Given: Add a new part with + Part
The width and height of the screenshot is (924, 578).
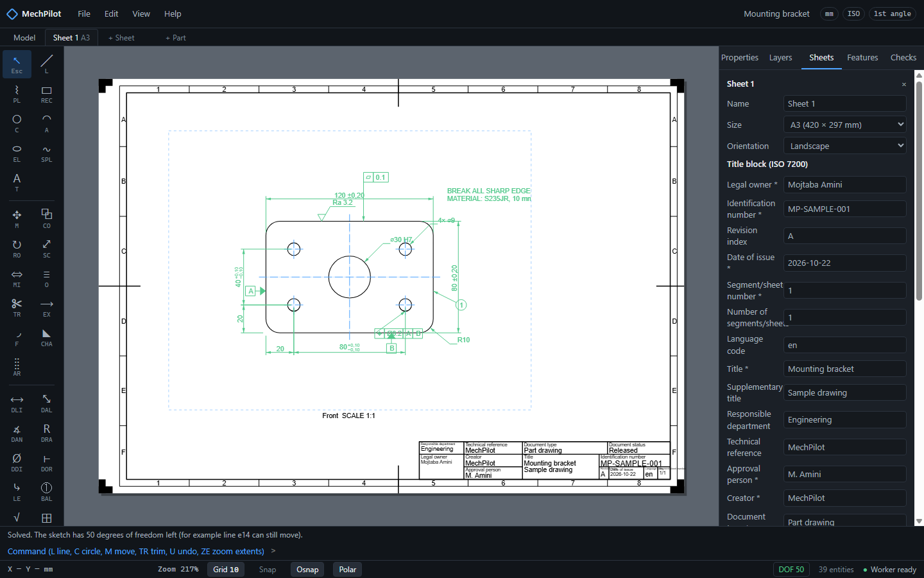Looking at the screenshot, I should coord(176,38).
